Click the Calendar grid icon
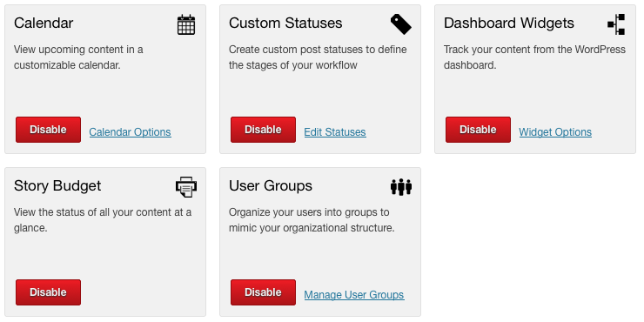This screenshot has height=322, width=644. pos(186,24)
